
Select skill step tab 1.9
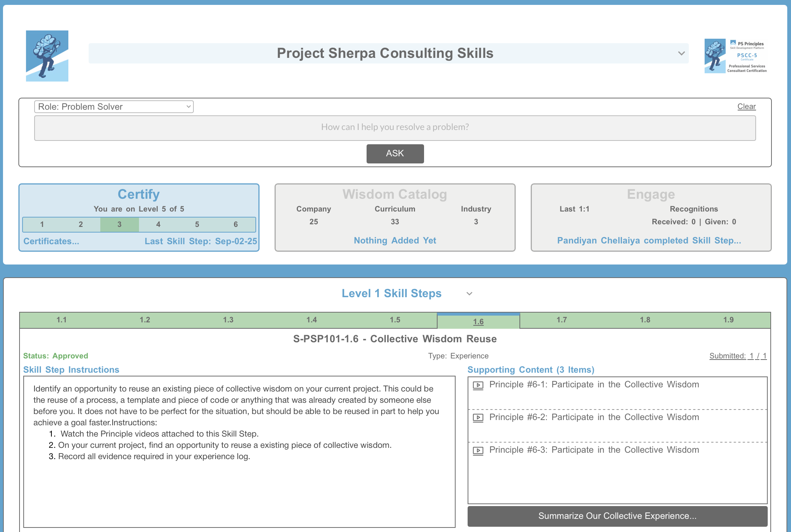coord(728,320)
